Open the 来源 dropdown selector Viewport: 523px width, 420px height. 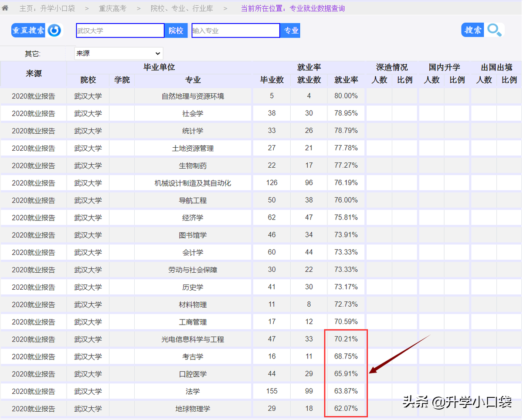119,54
